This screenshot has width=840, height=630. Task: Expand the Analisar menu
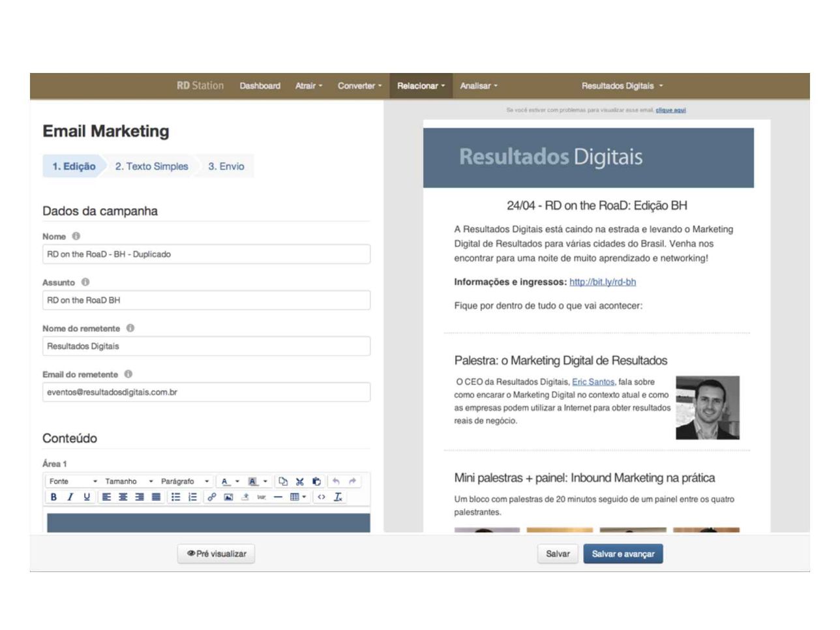click(x=479, y=85)
